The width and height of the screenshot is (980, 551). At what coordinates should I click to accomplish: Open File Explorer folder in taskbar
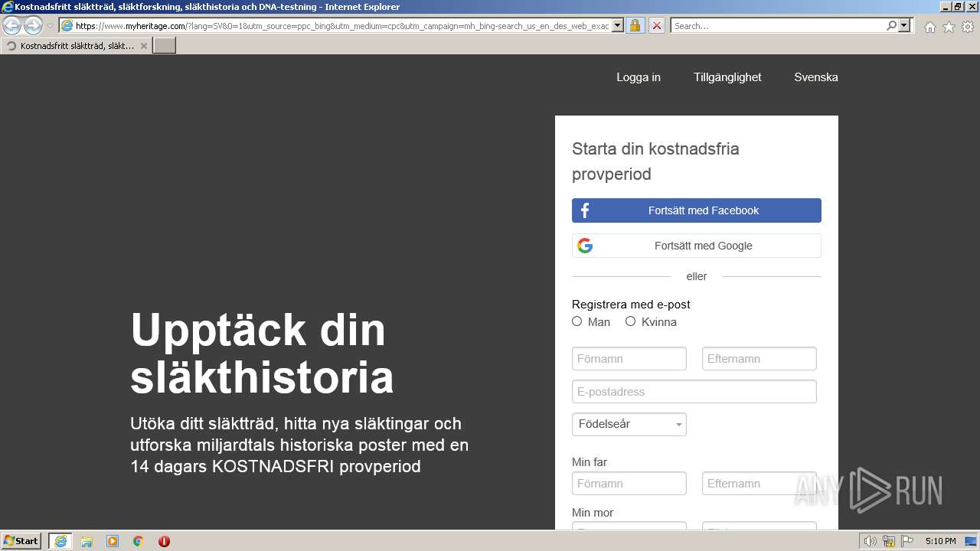click(87, 541)
